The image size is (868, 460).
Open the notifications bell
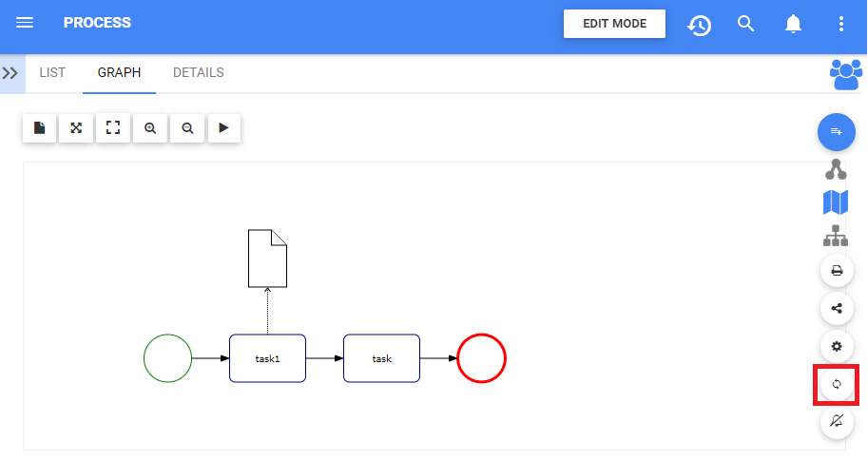[x=793, y=24]
